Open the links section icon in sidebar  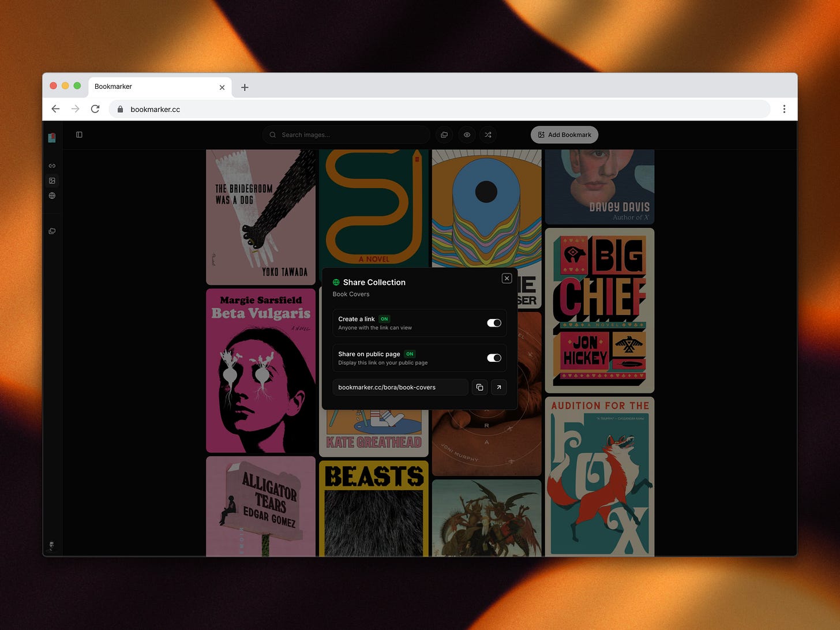pos(52,166)
